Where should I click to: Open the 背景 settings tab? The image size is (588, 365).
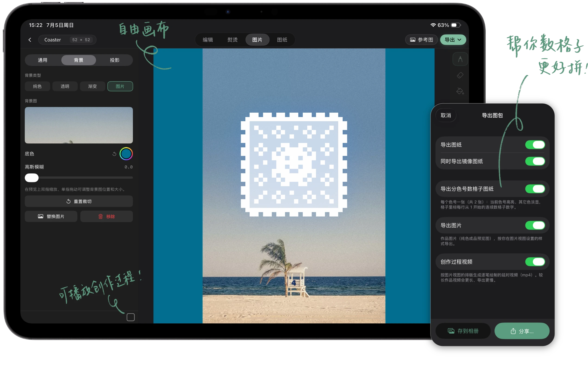coord(78,60)
